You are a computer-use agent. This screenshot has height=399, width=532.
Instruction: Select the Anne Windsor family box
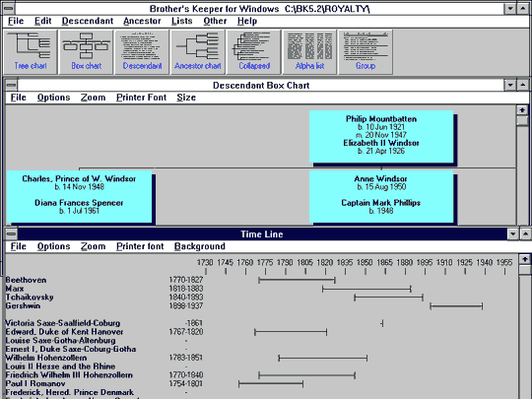tap(381, 196)
